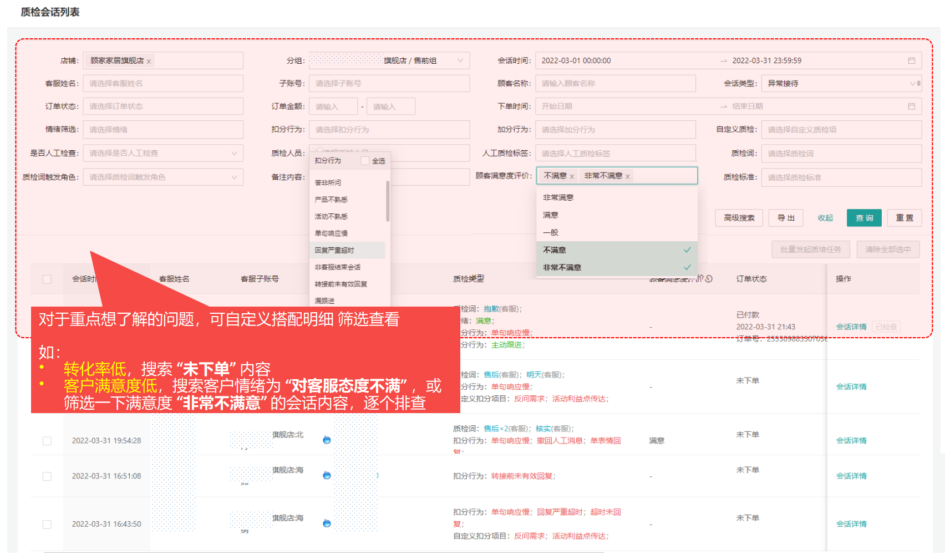Image resolution: width=945 pixels, height=560 pixels.
Task: Open the 质检标准 select field
Action: [x=841, y=177]
